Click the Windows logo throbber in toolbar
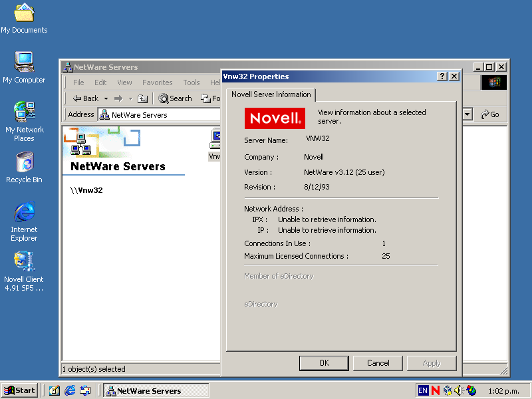Image resolution: width=532 pixels, height=399 pixels. pyautogui.click(x=494, y=82)
